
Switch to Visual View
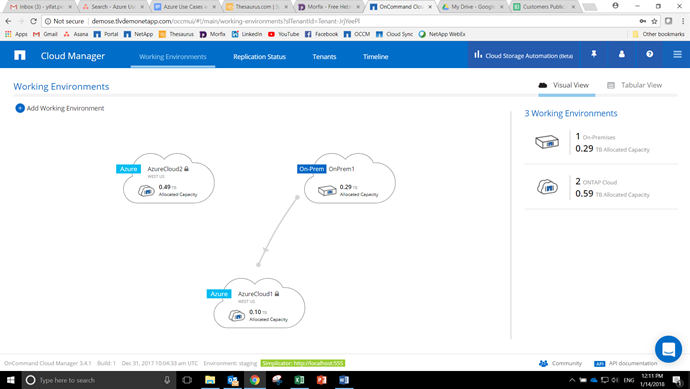(564, 85)
